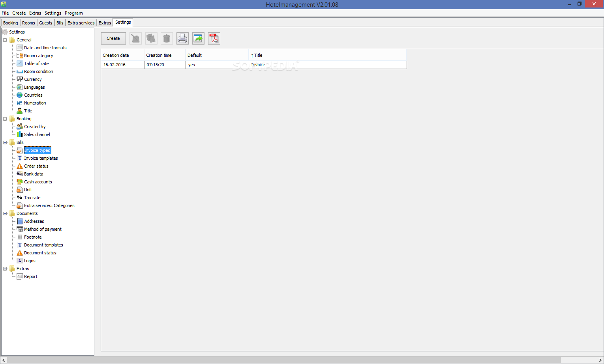
Task: Export the list to PDF
Action: click(x=214, y=38)
